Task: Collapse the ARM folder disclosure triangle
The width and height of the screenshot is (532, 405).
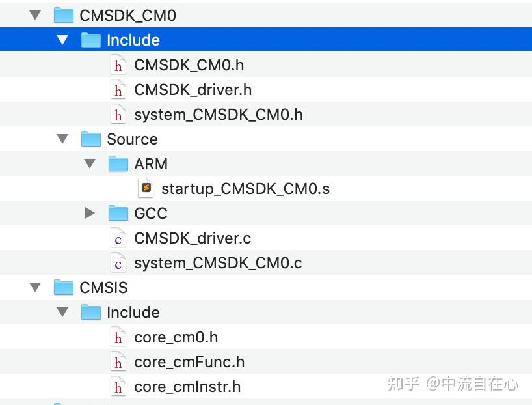Action: [90, 164]
